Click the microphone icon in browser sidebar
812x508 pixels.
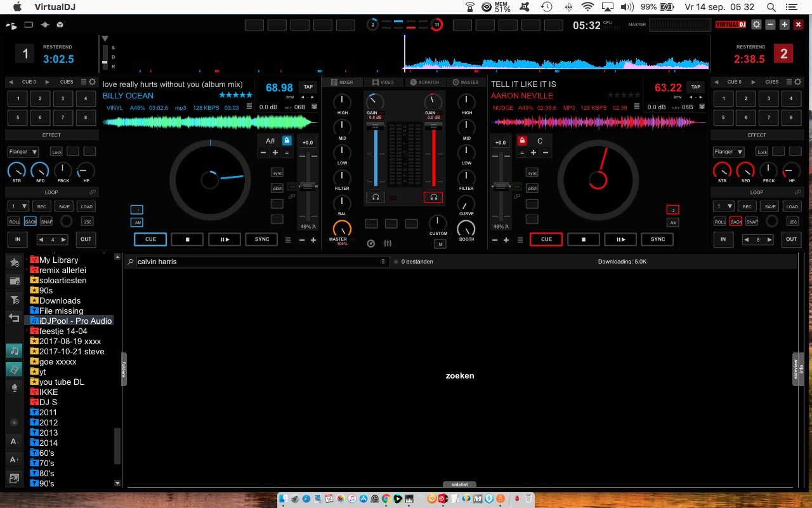click(15, 387)
